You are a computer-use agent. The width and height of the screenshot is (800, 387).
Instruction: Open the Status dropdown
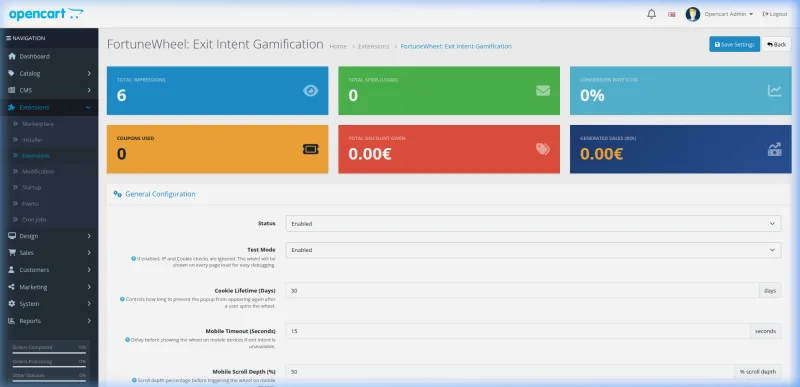(x=533, y=223)
